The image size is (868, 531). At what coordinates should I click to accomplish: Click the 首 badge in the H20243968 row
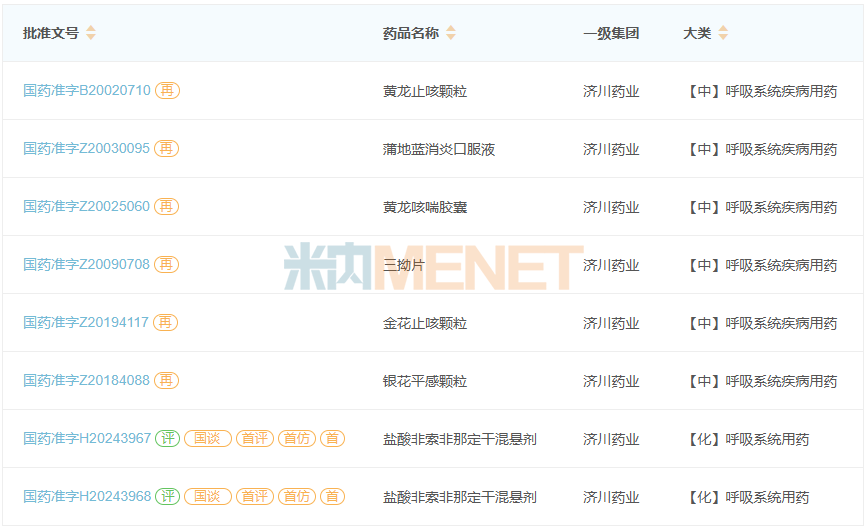pyautogui.click(x=332, y=497)
